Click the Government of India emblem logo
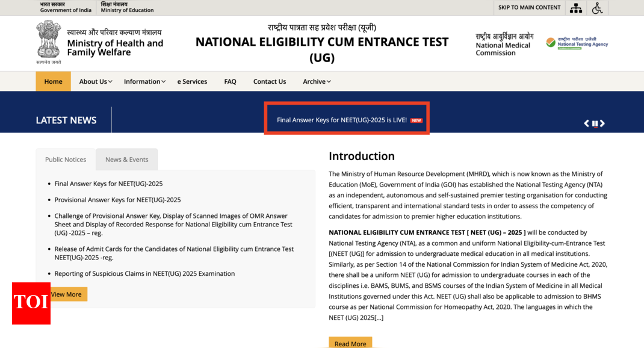 click(x=48, y=41)
